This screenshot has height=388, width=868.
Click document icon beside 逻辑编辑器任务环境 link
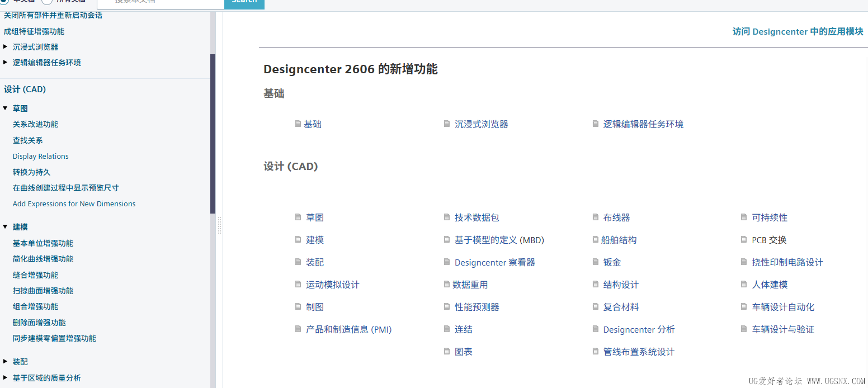[596, 124]
